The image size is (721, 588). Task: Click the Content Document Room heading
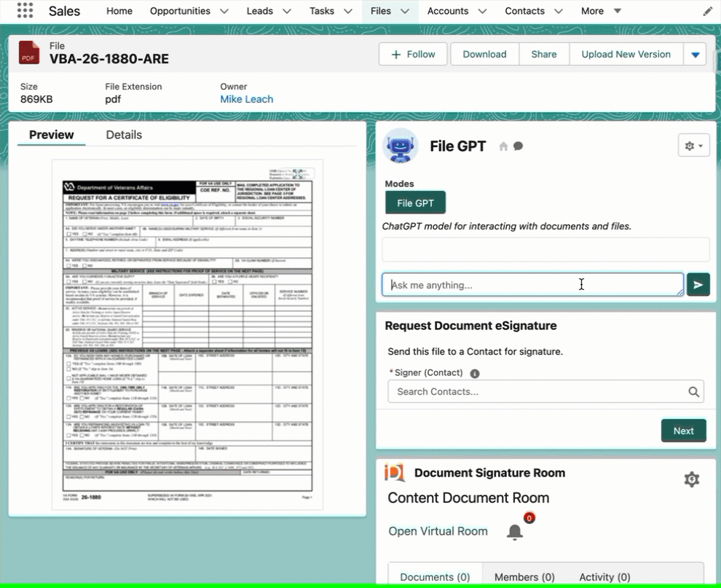[468, 498]
